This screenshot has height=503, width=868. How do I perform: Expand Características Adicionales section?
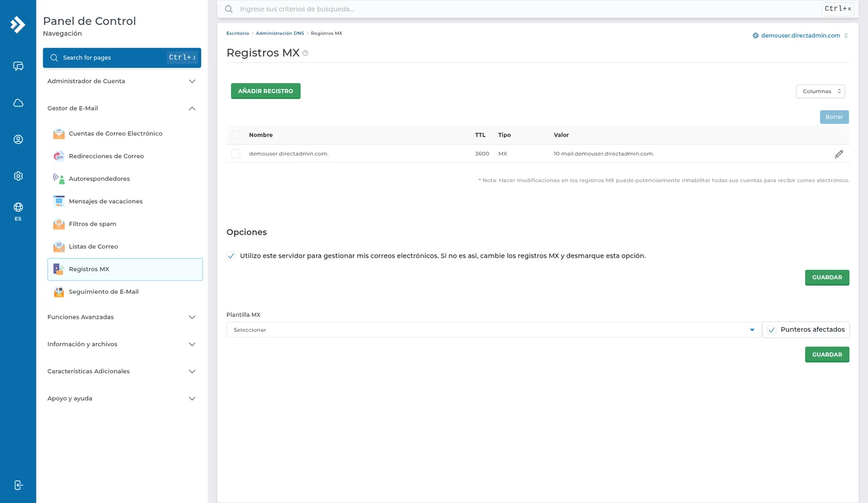point(122,371)
